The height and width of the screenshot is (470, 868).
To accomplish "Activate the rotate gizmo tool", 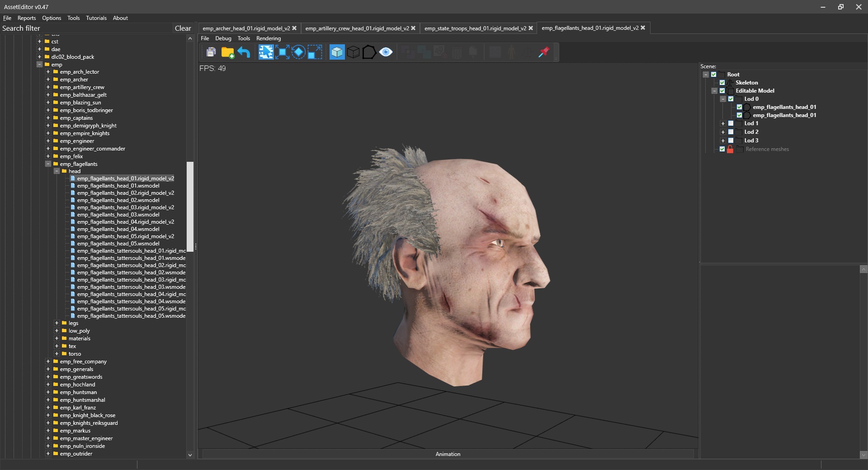I will tap(298, 52).
